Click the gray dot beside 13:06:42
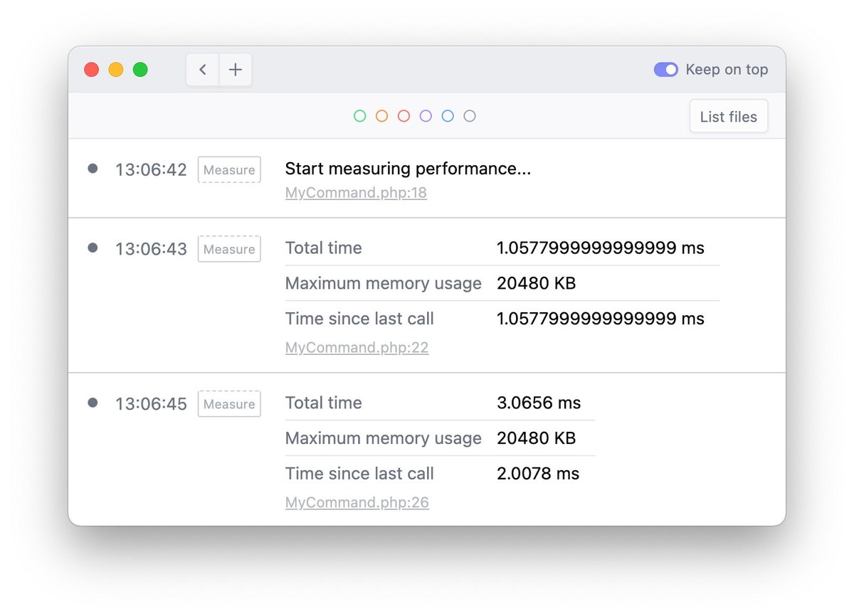Image resolution: width=854 pixels, height=616 pixels. click(x=93, y=169)
